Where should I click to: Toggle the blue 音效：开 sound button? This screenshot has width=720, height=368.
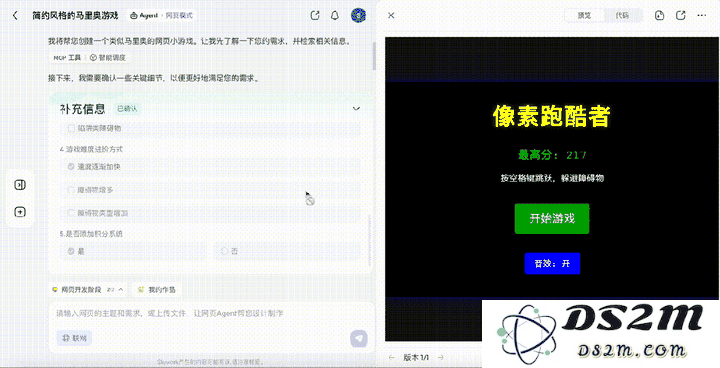(x=552, y=263)
